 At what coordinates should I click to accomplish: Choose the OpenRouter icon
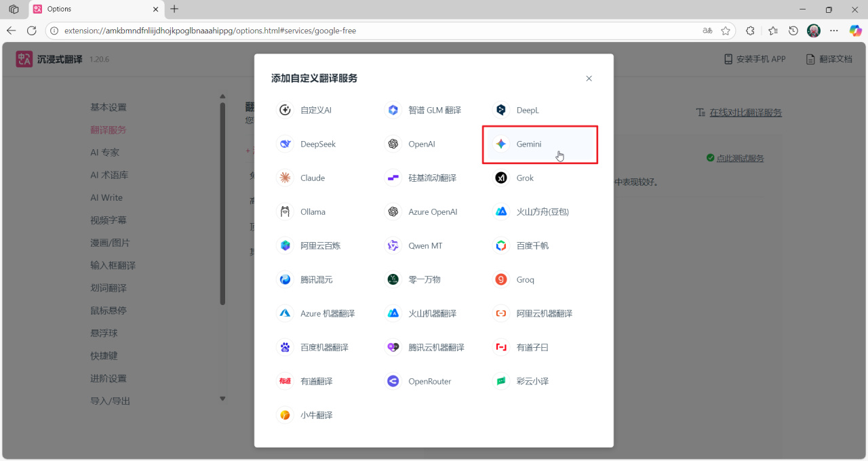click(393, 381)
